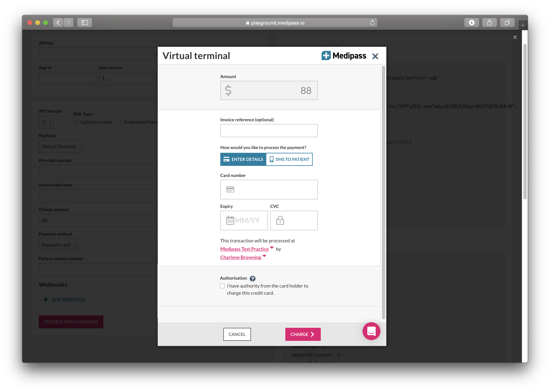Select the Embedded frame radio button
The image size is (550, 392).
pyautogui.click(x=119, y=122)
